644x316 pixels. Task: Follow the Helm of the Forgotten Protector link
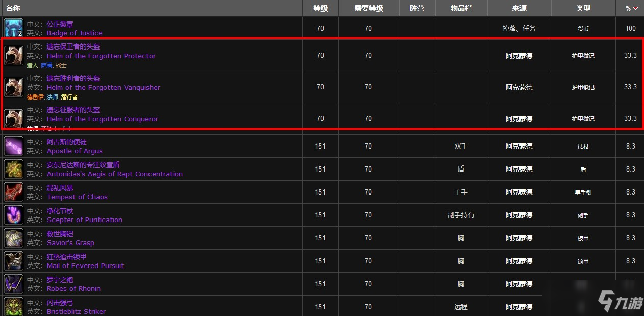(101, 56)
